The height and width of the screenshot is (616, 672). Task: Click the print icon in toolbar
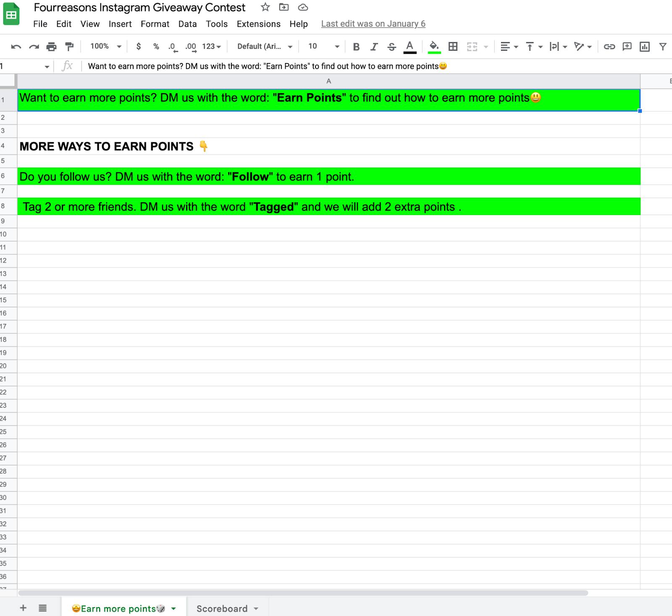pyautogui.click(x=51, y=47)
